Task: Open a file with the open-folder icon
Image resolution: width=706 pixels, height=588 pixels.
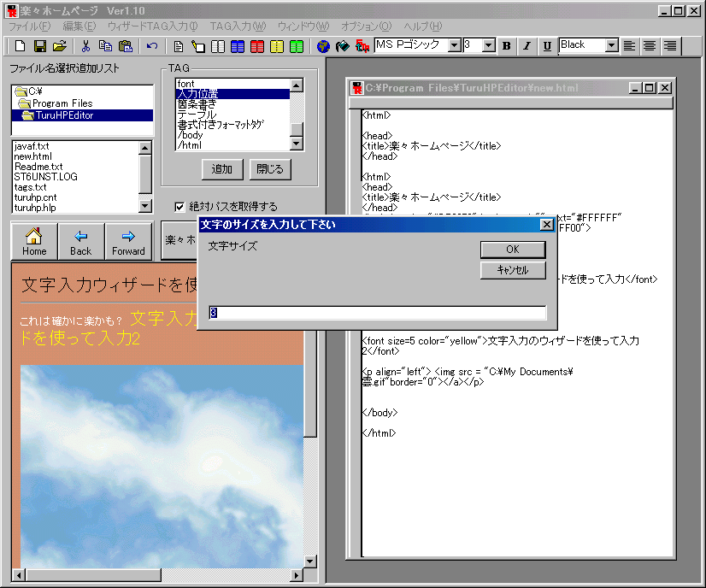Action: pos(60,46)
